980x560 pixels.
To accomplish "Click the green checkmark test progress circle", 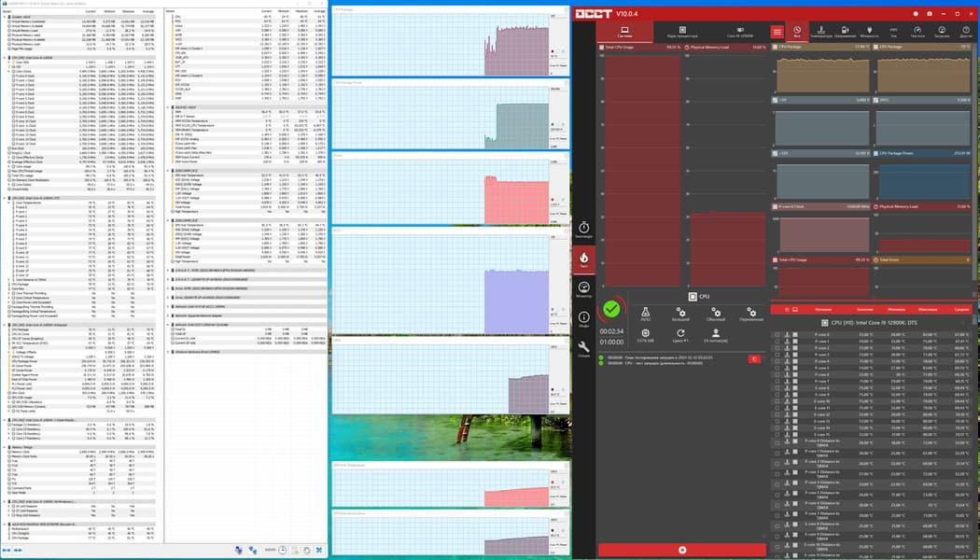I will click(x=612, y=309).
